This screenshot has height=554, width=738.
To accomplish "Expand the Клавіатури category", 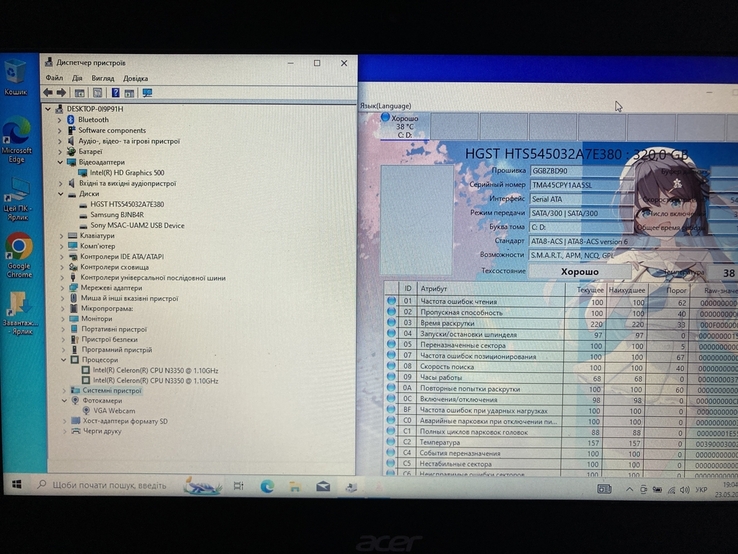I will (x=62, y=236).
